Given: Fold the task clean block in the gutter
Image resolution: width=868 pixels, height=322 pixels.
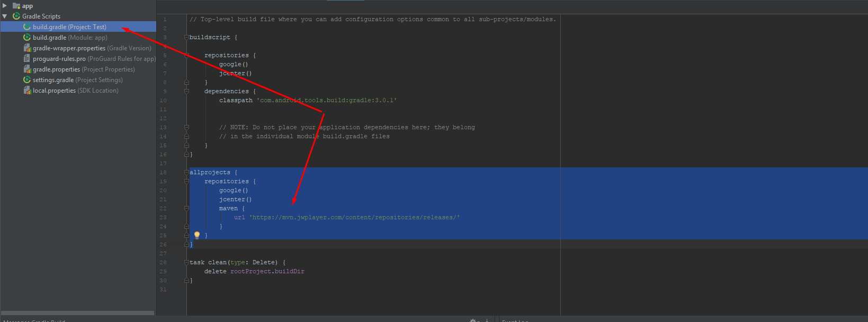Looking at the screenshot, I should point(186,262).
